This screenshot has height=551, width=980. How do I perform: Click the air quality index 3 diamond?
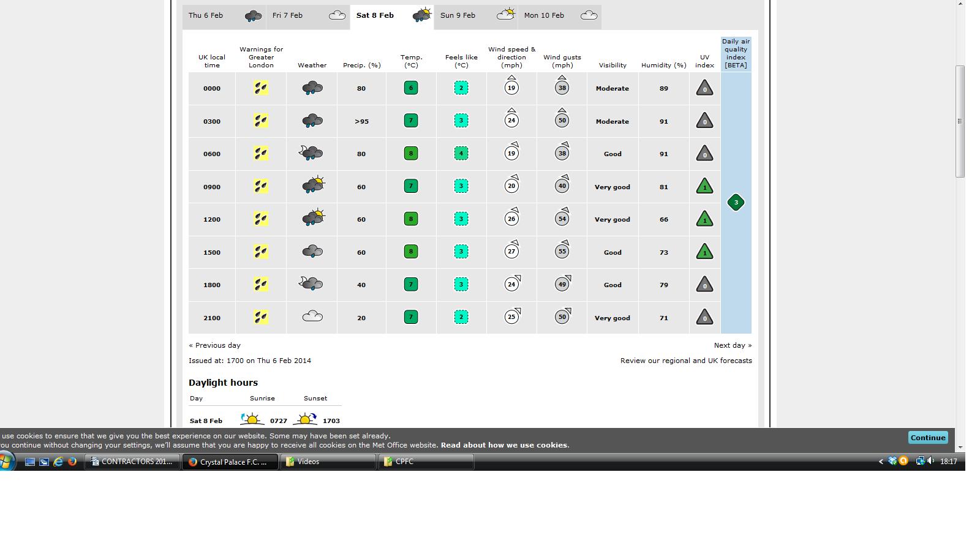(x=736, y=203)
